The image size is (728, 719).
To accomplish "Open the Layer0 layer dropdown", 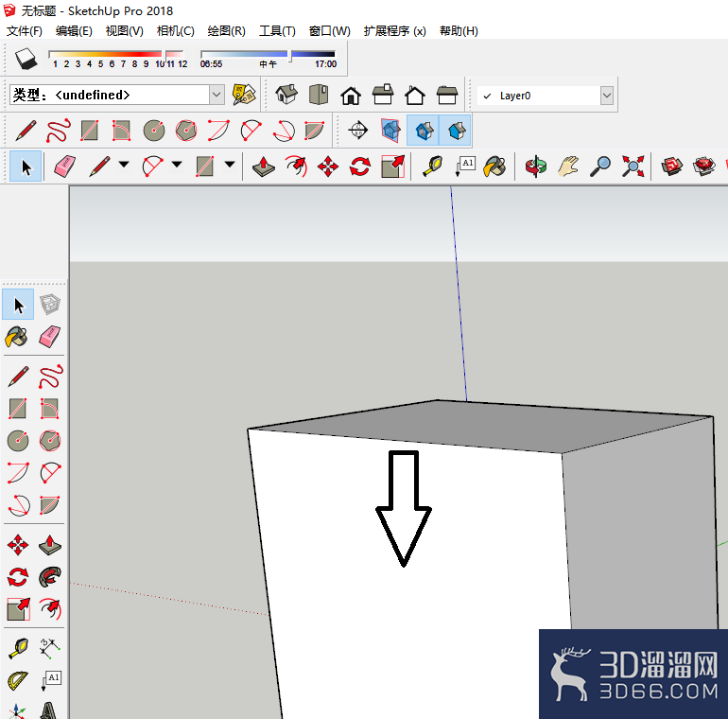I will click(x=606, y=96).
